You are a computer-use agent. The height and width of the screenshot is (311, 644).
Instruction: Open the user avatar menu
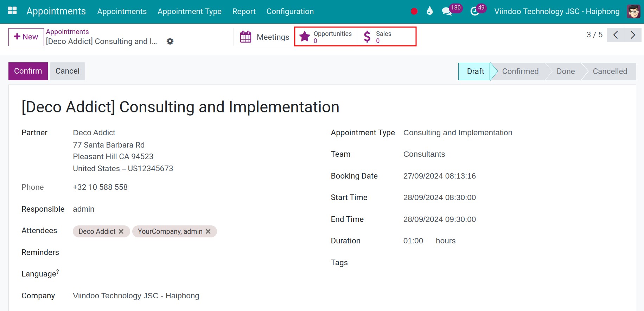(x=633, y=11)
